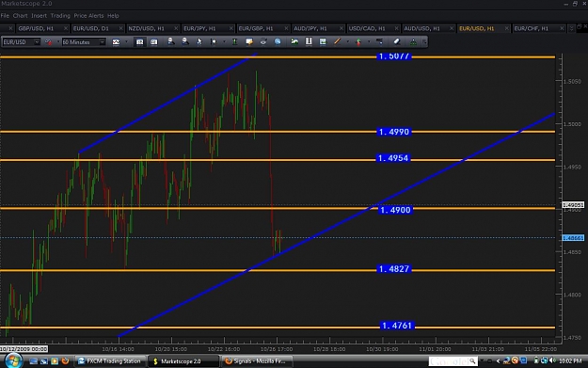The width and height of the screenshot is (588, 368).
Task: Open the arrow after the cursor tool's neighbor
Action: point(224,42)
